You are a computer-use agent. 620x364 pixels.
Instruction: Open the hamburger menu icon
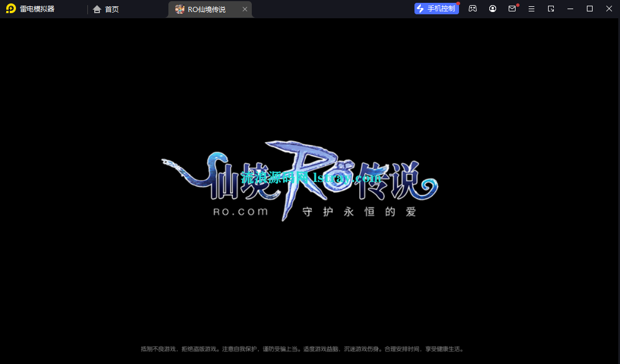532,9
